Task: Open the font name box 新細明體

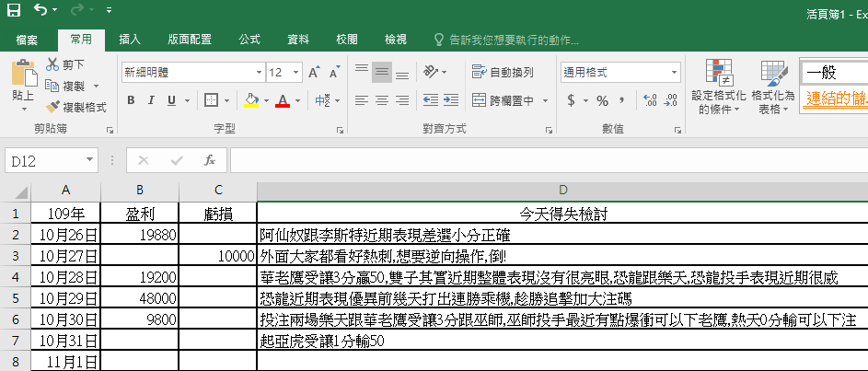Action: pyautogui.click(x=193, y=73)
